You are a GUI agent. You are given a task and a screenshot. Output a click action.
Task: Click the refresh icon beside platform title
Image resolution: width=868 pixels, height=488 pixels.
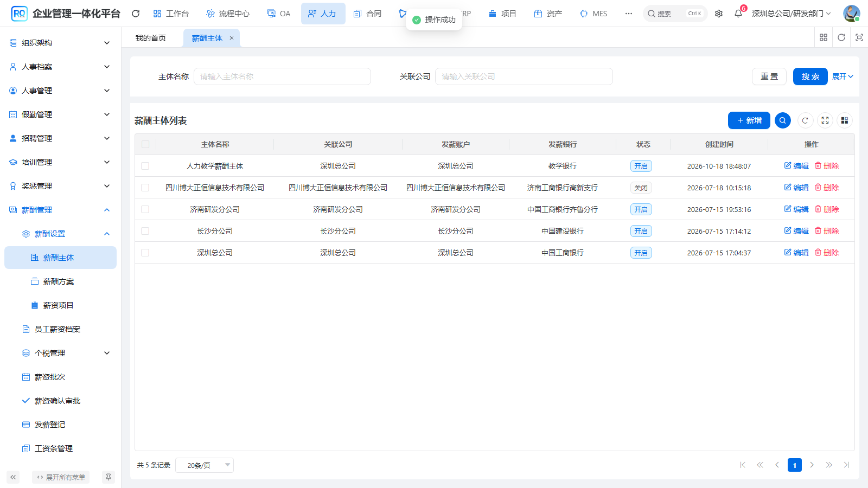tap(136, 14)
